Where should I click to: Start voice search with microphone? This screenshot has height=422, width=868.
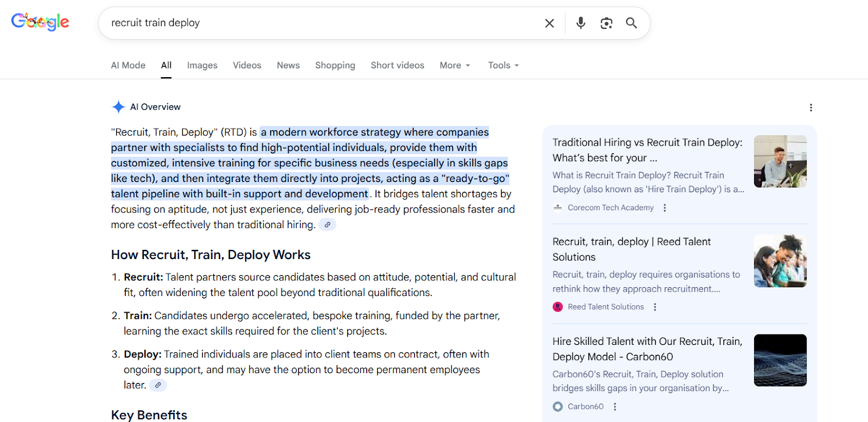coord(580,23)
